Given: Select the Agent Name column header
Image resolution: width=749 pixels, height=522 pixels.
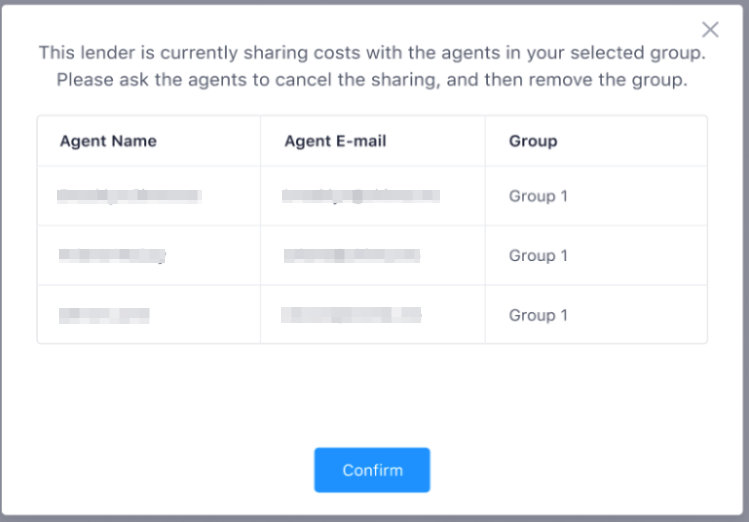Looking at the screenshot, I should [108, 141].
